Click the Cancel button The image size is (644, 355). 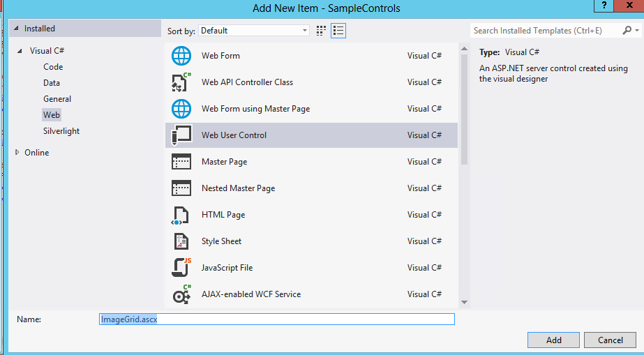click(610, 340)
